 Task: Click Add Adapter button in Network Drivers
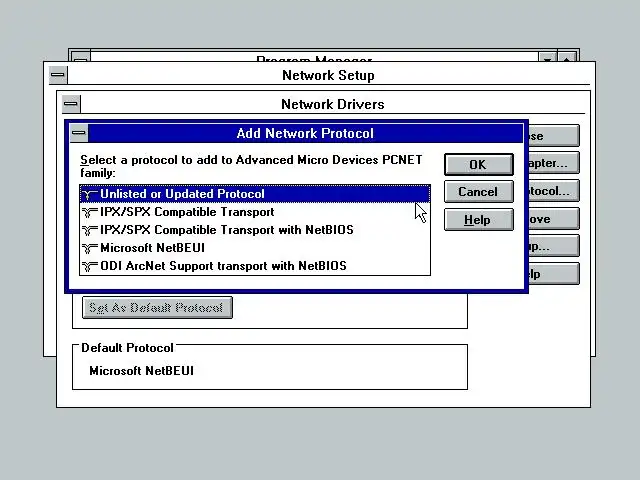tap(554, 163)
